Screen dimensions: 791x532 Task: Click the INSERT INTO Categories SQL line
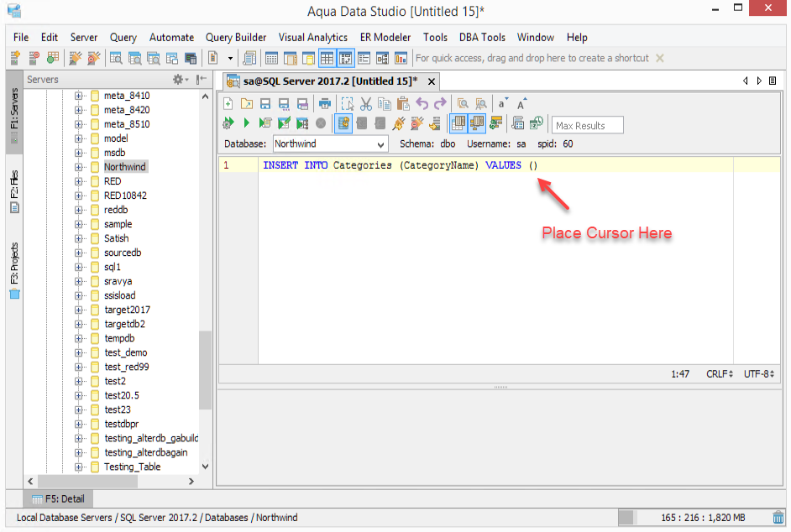pos(400,165)
